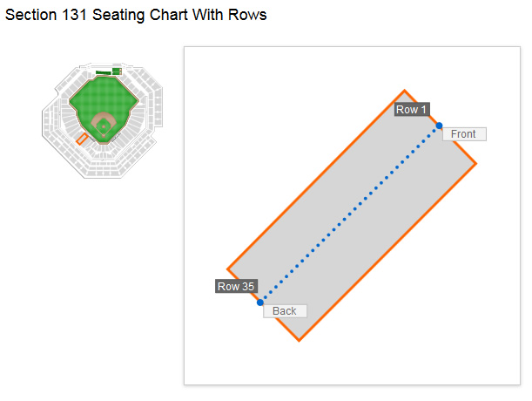Click the Row 1 label
Screen dimensions: 532x401
[x=412, y=110]
